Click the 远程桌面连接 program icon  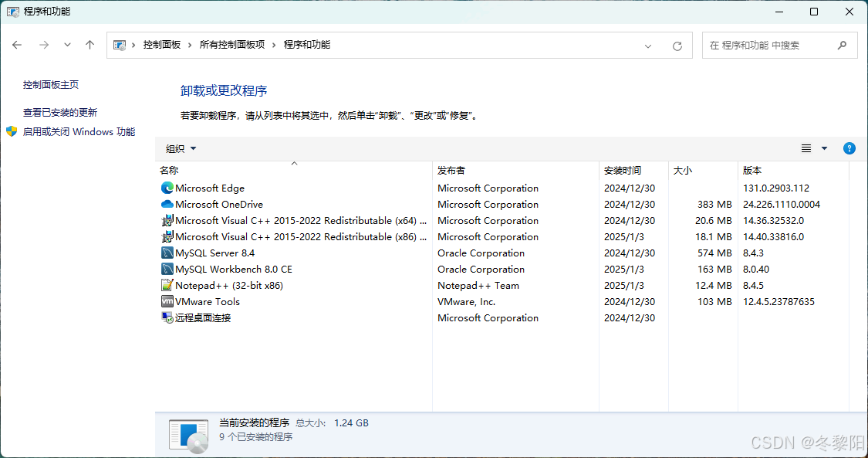click(x=167, y=318)
